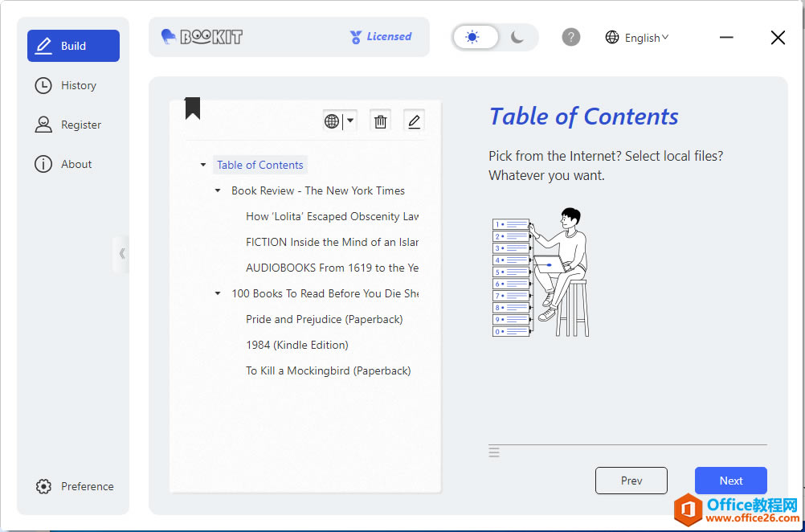
Task: Click the globe icon beside English
Action: 612,38
